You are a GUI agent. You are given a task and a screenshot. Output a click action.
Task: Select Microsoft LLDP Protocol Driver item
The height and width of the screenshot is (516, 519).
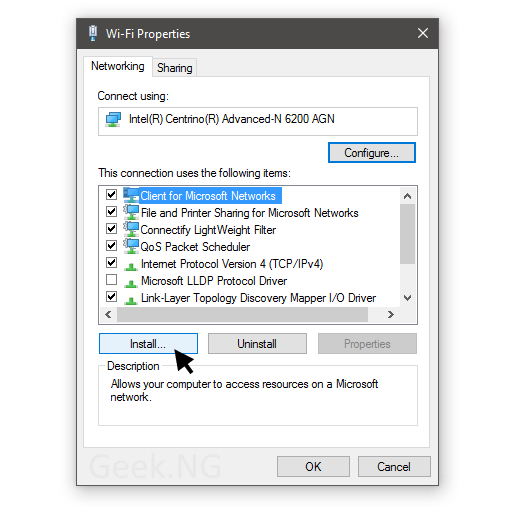click(214, 281)
